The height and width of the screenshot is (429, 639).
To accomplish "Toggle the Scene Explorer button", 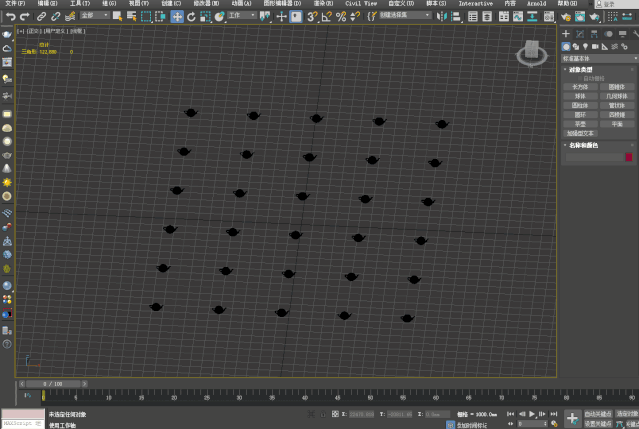I will [473, 16].
